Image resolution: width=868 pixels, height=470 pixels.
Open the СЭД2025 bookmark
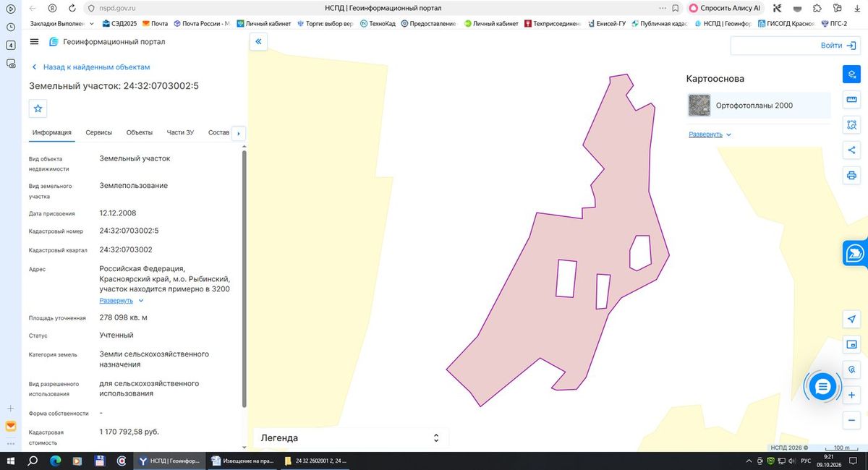coord(119,24)
